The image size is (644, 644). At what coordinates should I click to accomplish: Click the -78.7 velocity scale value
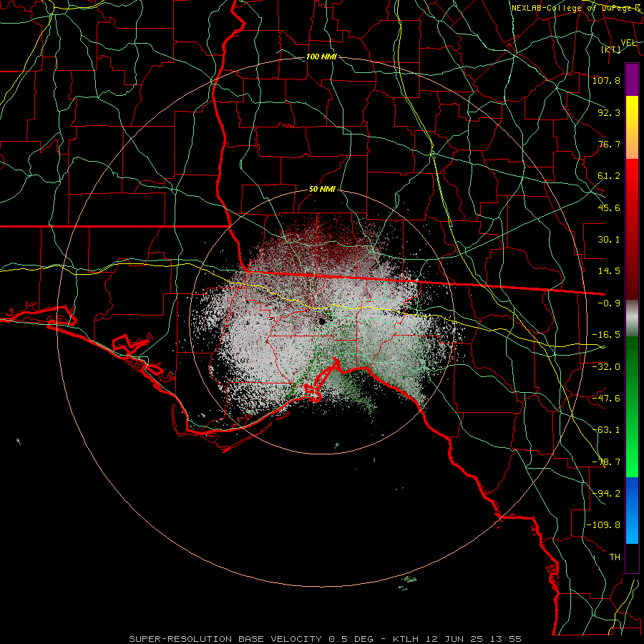click(606, 462)
